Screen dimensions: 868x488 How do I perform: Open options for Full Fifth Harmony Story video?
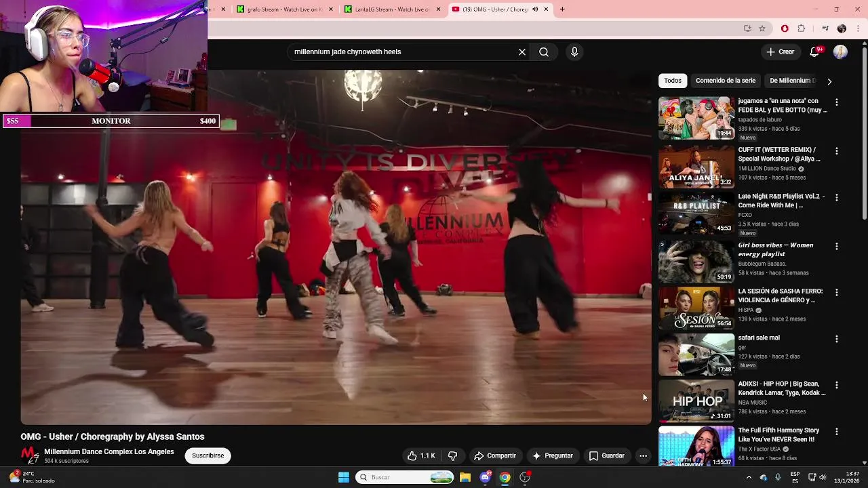837,431
